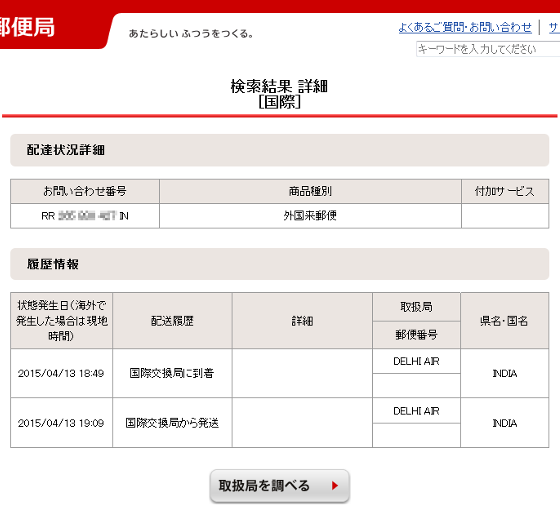560x522 pixels.
Task: Click the first DELHI AIR office cell
Action: 416,361
